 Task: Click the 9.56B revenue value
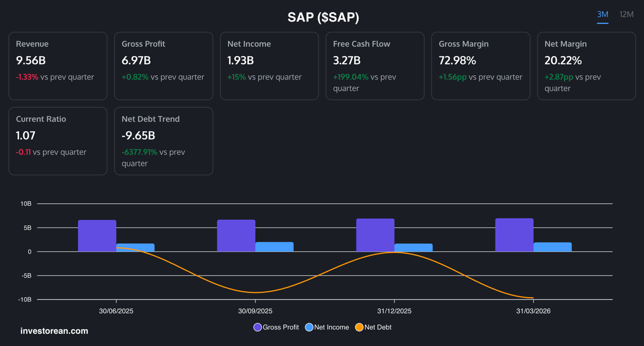click(31, 60)
